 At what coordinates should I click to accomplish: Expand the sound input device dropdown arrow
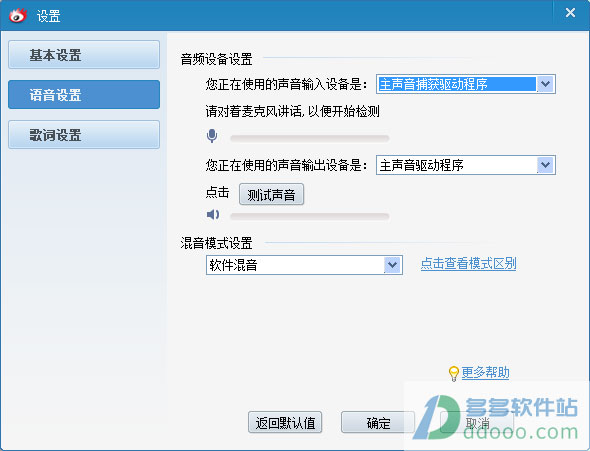(545, 84)
